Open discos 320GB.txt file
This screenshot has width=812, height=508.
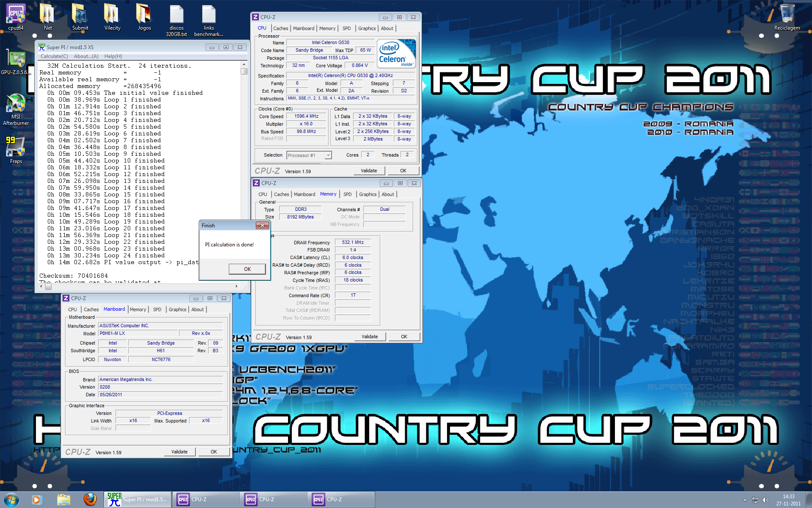point(176,20)
